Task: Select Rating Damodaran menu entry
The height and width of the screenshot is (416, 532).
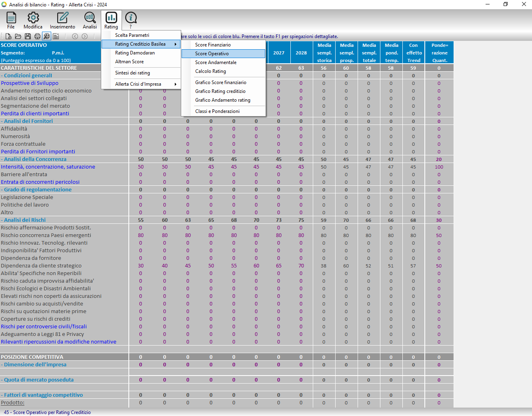Action: 141,53
